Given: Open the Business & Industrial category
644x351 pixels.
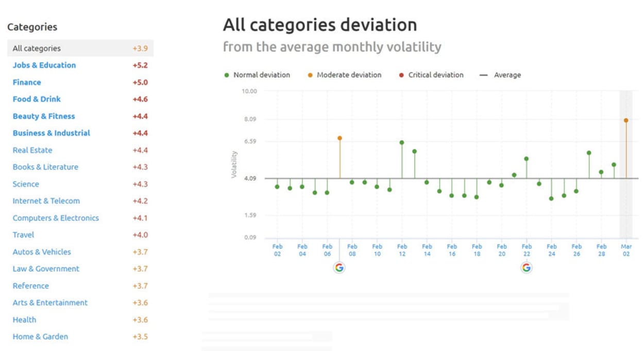Looking at the screenshot, I should pos(52,133).
